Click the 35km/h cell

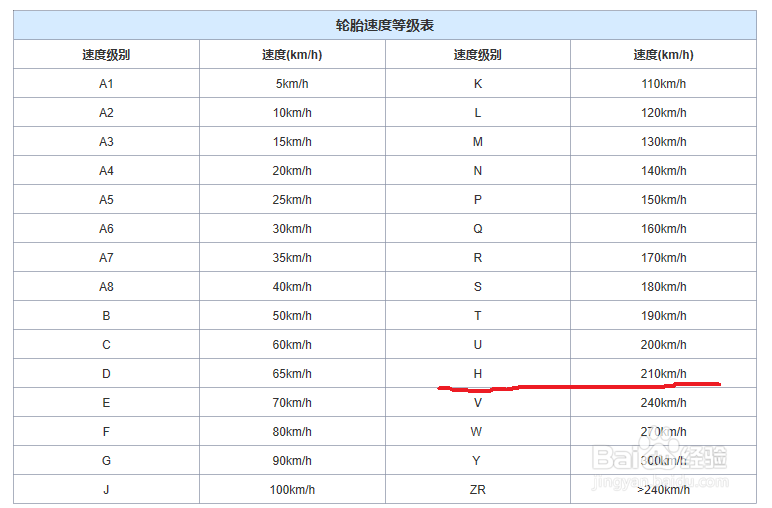coord(292,258)
